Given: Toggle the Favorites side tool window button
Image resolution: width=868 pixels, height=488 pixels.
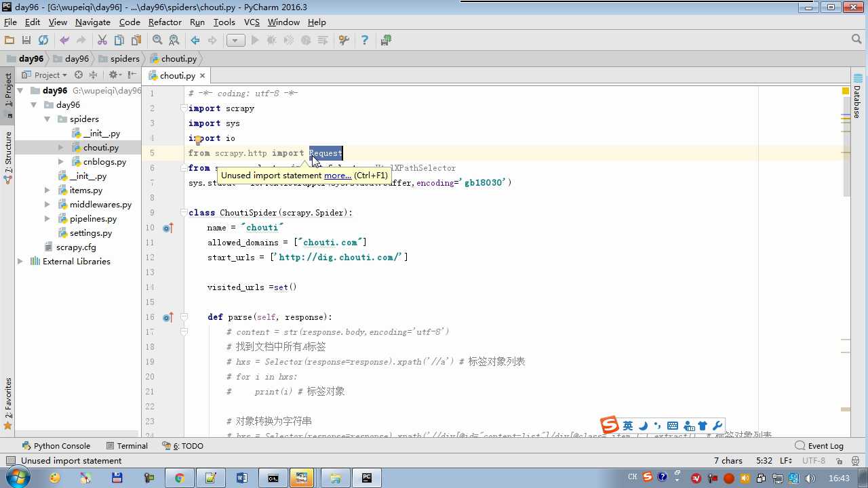Looking at the screenshot, I should click(8, 403).
